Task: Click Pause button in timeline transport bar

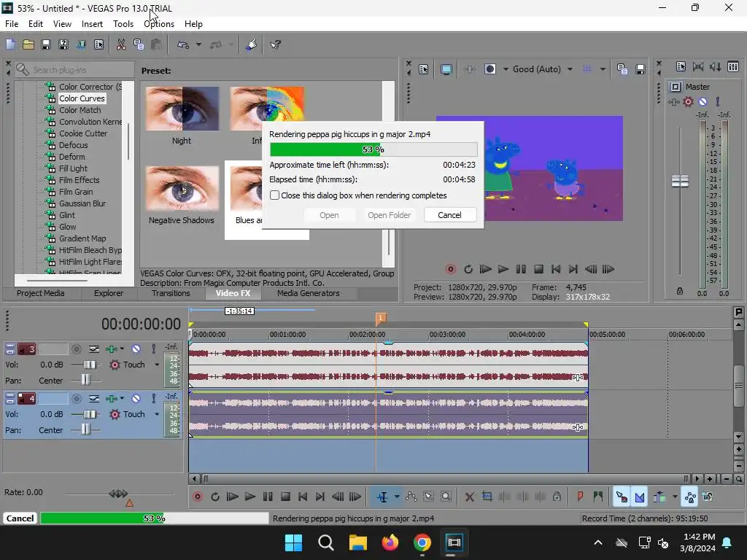Action: [268, 497]
